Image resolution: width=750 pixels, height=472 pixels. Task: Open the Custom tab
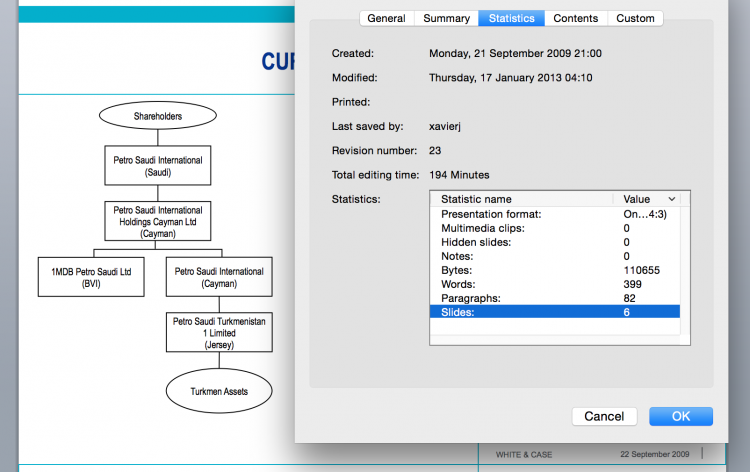635,18
